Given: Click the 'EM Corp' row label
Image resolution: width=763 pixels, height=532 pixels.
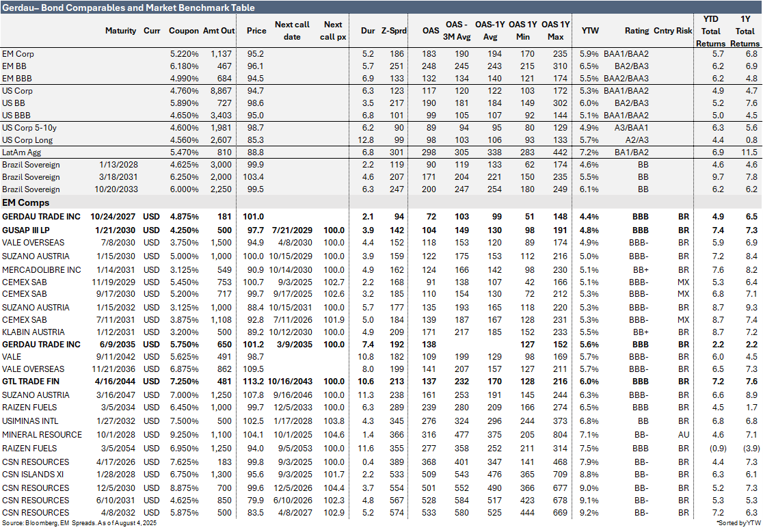Looking at the screenshot, I should tap(18, 54).
